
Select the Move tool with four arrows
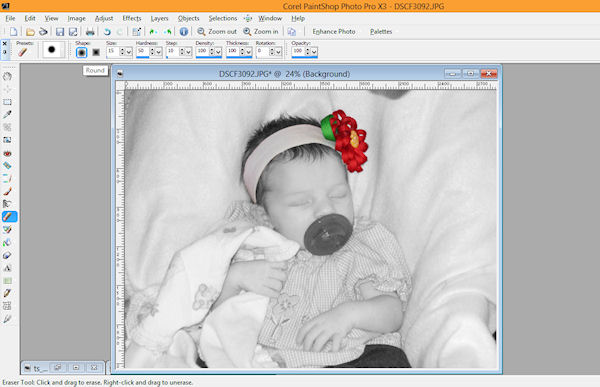click(7, 90)
